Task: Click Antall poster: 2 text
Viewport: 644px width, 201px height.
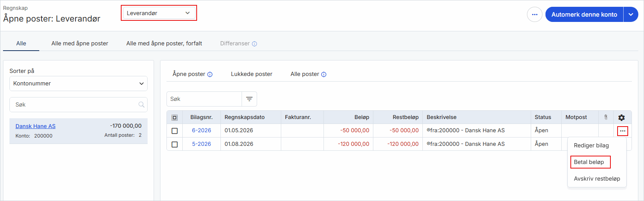Action: 123,135
